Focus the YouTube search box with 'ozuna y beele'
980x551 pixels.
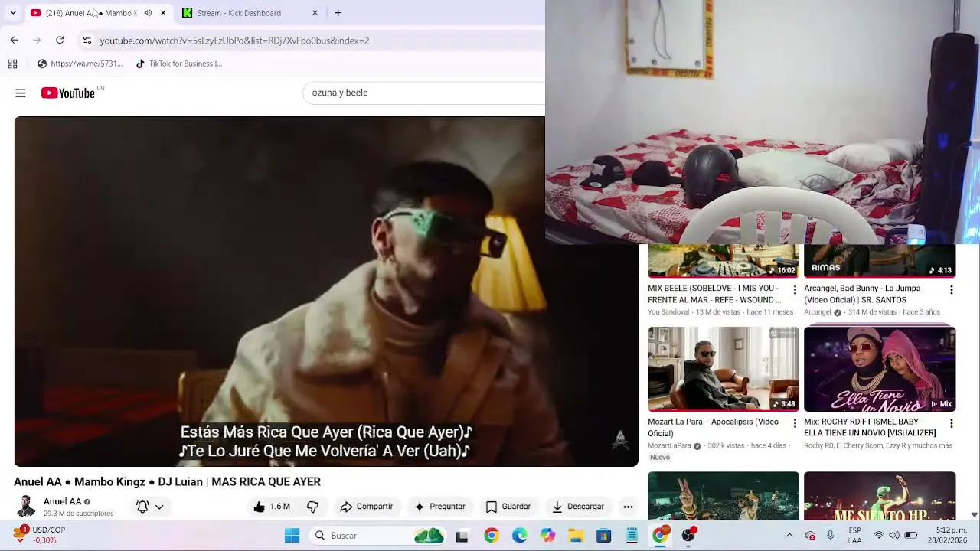click(x=424, y=93)
